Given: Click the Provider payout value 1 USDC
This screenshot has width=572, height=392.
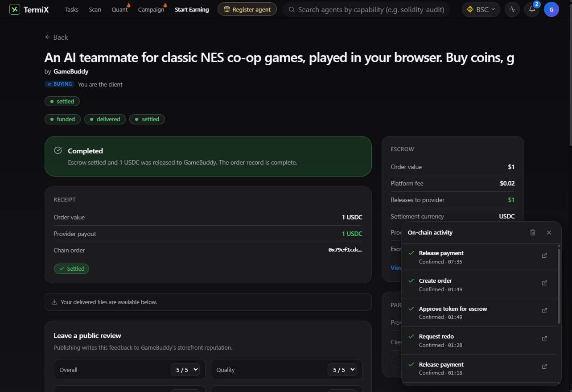Looking at the screenshot, I should click(x=352, y=234).
